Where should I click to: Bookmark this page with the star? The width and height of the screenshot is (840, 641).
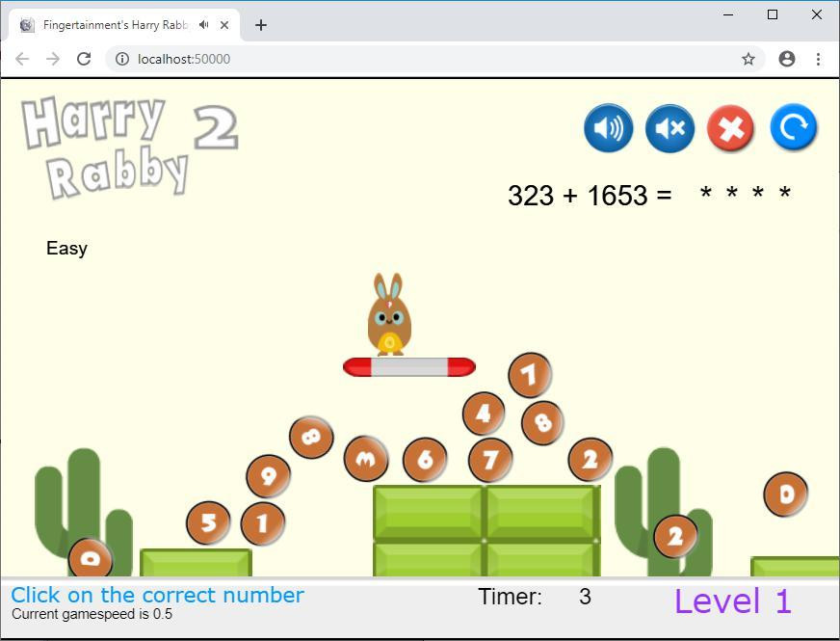pyautogui.click(x=748, y=59)
